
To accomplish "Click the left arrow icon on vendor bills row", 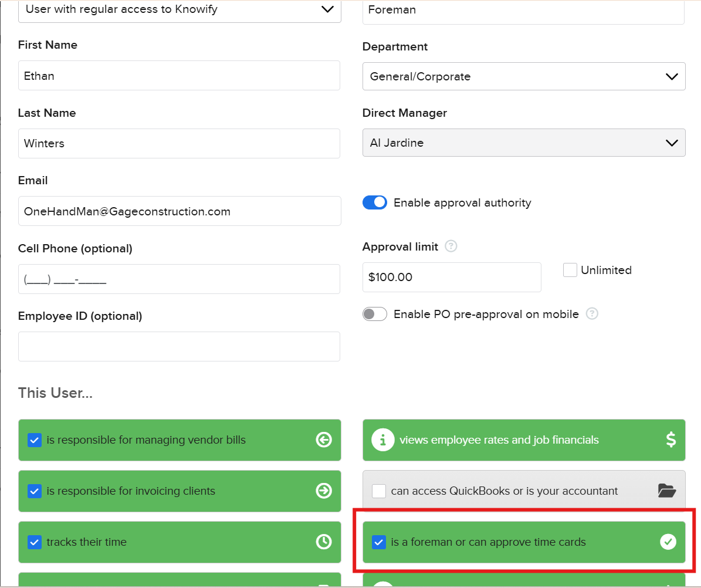I will pyautogui.click(x=324, y=440).
